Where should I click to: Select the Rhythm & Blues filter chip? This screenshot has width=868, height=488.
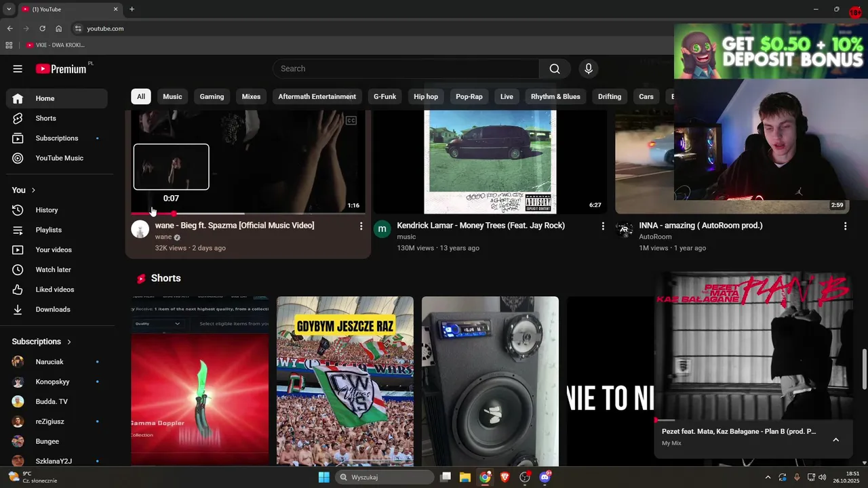(555, 97)
